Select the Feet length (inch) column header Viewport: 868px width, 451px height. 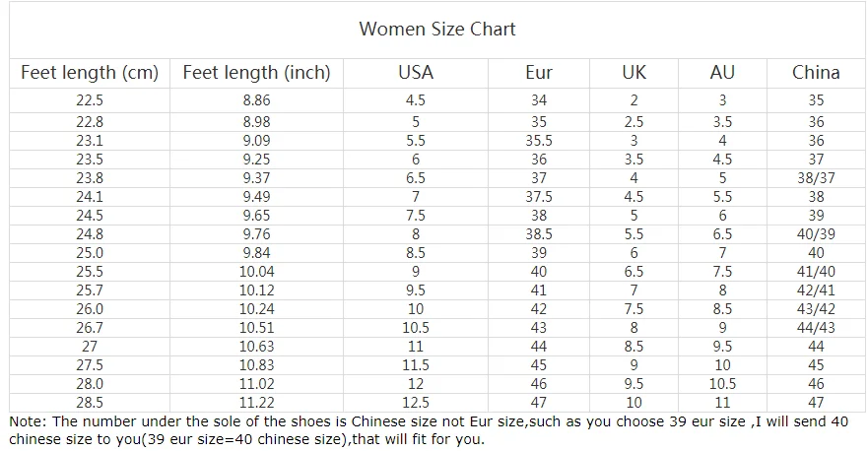tap(256, 73)
